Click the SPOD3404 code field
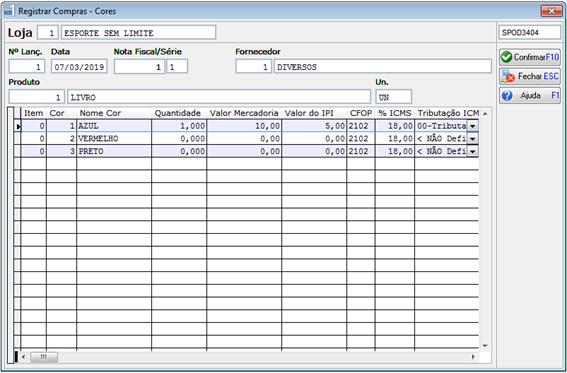Screen dimensions: 567x373 coord(530,33)
